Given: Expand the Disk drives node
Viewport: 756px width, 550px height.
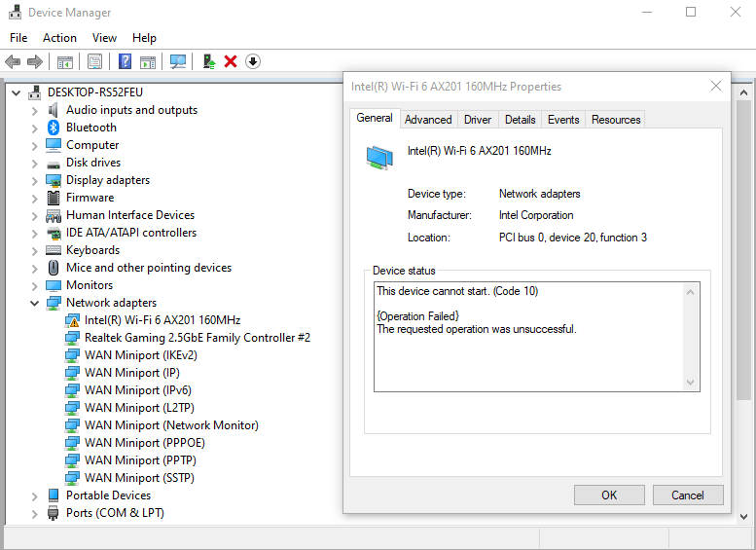Looking at the screenshot, I should point(34,164).
